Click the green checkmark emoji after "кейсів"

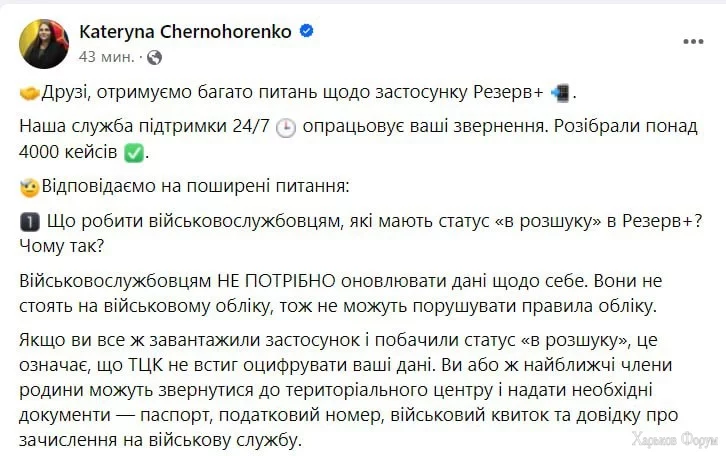tap(133, 153)
